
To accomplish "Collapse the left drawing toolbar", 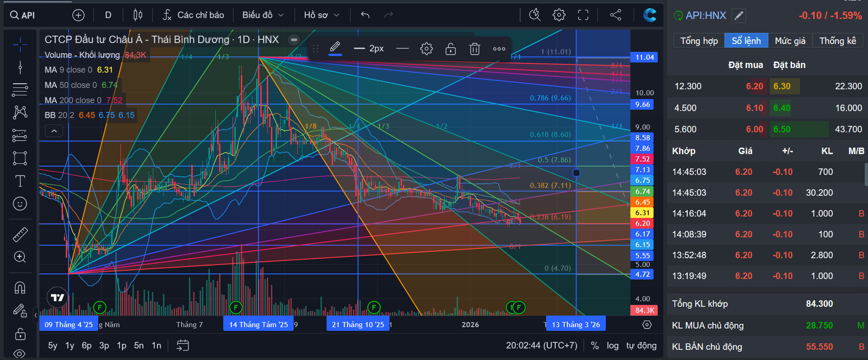I will [36, 316].
